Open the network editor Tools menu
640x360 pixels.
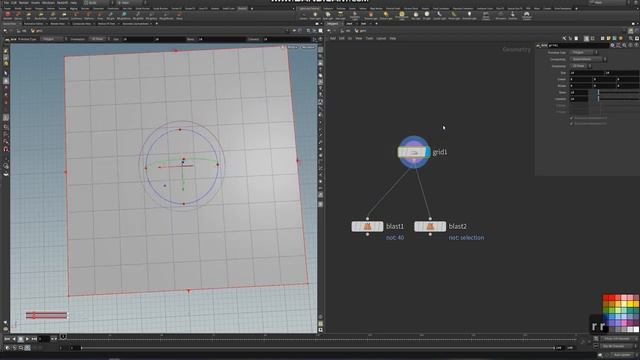coord(369,38)
